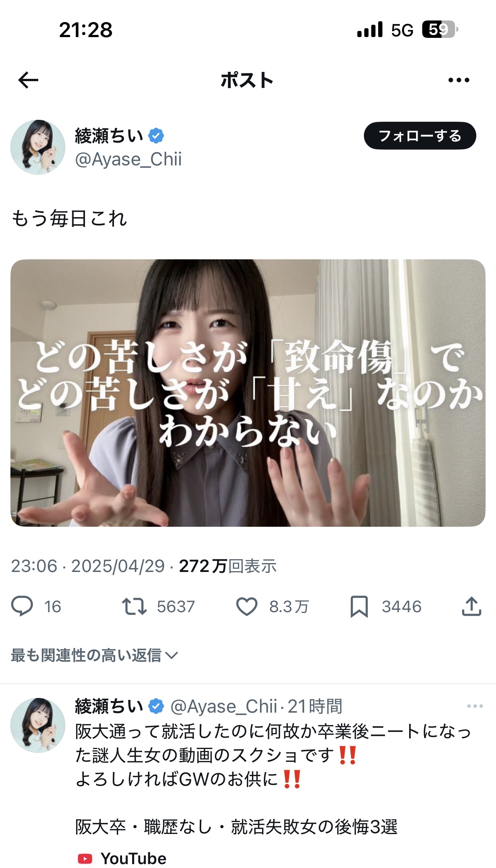
Task: Tap the reply author's avatar
Action: 38,725
